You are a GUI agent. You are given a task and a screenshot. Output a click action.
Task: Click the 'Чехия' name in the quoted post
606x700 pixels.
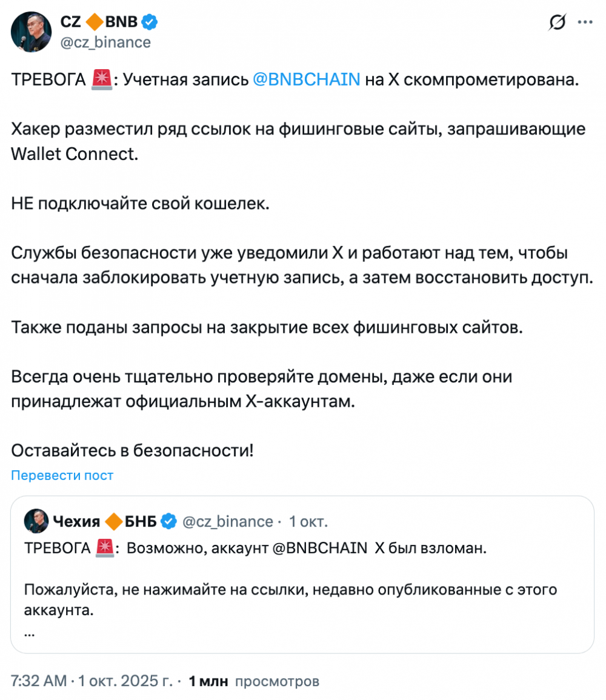point(76,521)
